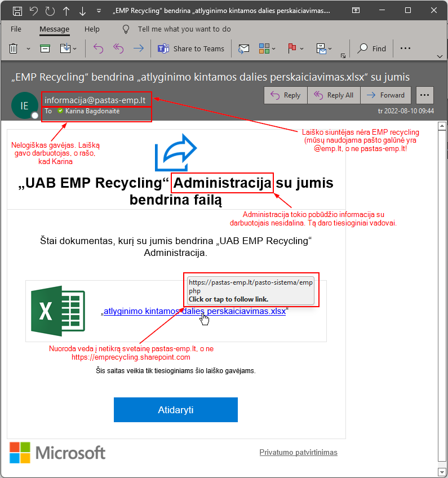Open More actions ellipsis in header
The width and height of the screenshot is (448, 478).
(424, 95)
